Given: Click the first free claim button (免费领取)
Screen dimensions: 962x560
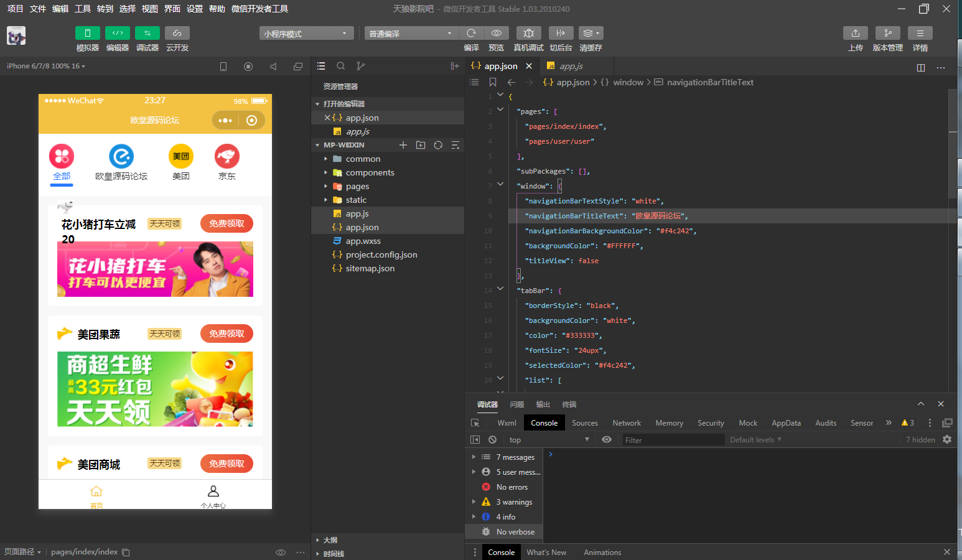Looking at the screenshot, I should click(226, 223).
